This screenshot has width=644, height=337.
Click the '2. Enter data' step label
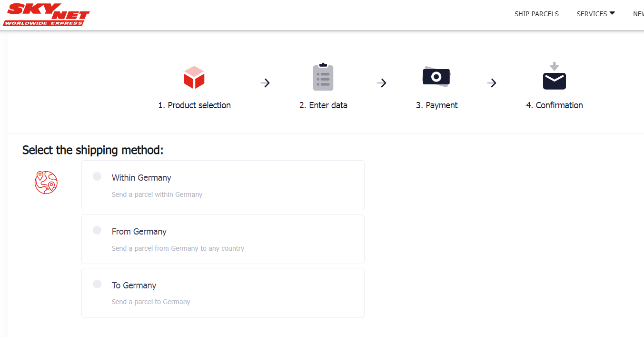click(x=323, y=105)
